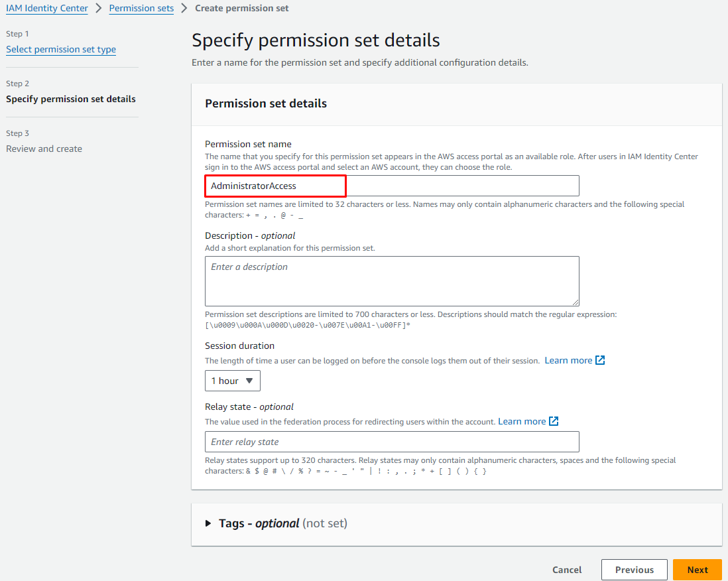728x581 pixels.
Task: Open the Session duration dropdown
Action: (232, 381)
